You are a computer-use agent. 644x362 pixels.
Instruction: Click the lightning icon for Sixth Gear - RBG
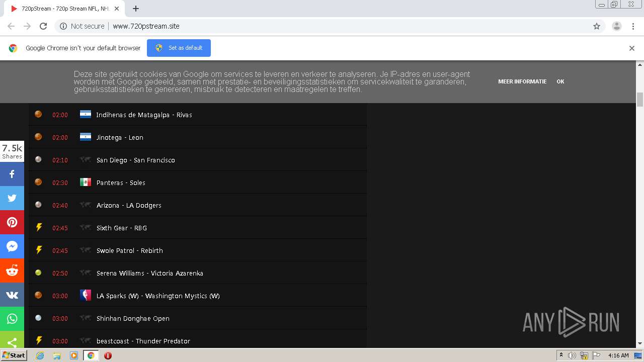38,227
